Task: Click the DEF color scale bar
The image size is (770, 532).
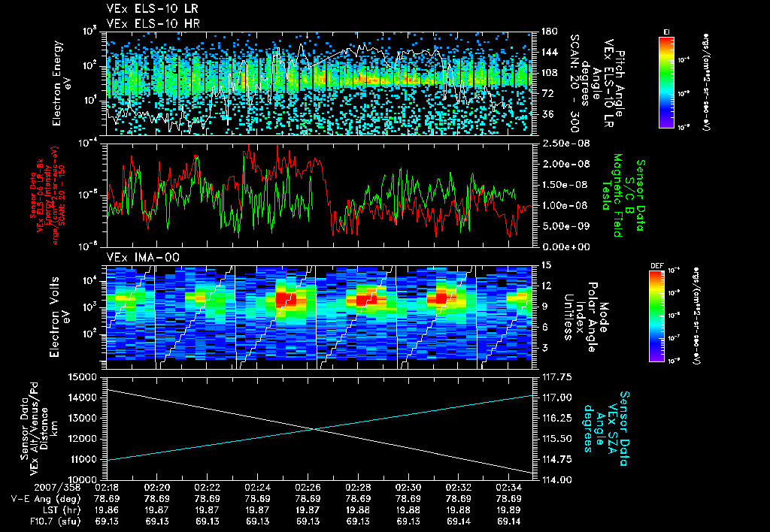Action: (657, 316)
